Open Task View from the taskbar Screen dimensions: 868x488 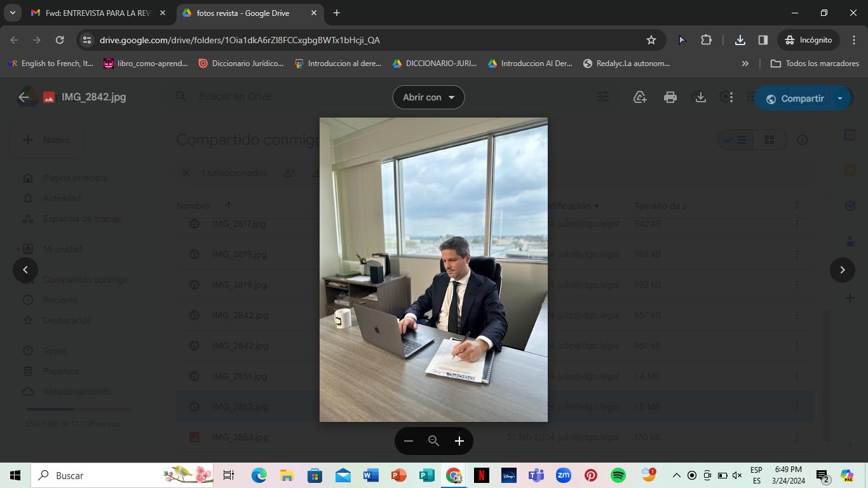pyautogui.click(x=229, y=475)
